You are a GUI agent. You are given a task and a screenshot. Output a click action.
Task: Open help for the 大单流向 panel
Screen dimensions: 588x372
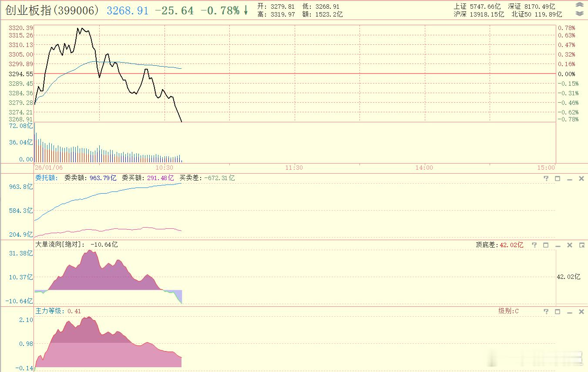pos(534,245)
